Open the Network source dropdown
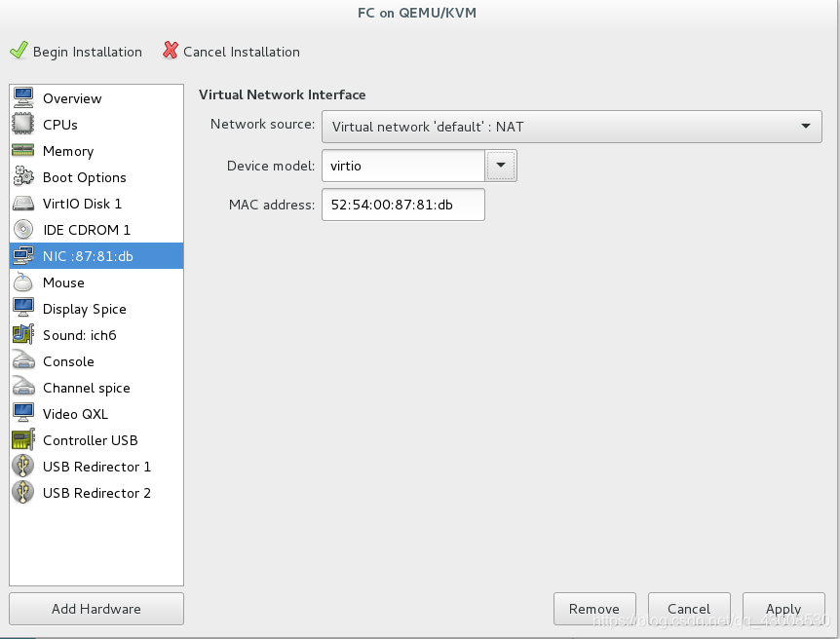The height and width of the screenshot is (639, 840). pyautogui.click(x=572, y=127)
